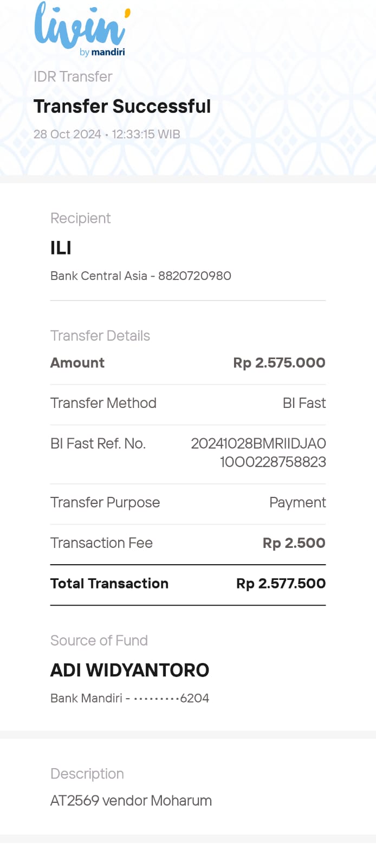376x868 pixels.
Task: Select the Payment purpose value
Action: click(x=297, y=502)
